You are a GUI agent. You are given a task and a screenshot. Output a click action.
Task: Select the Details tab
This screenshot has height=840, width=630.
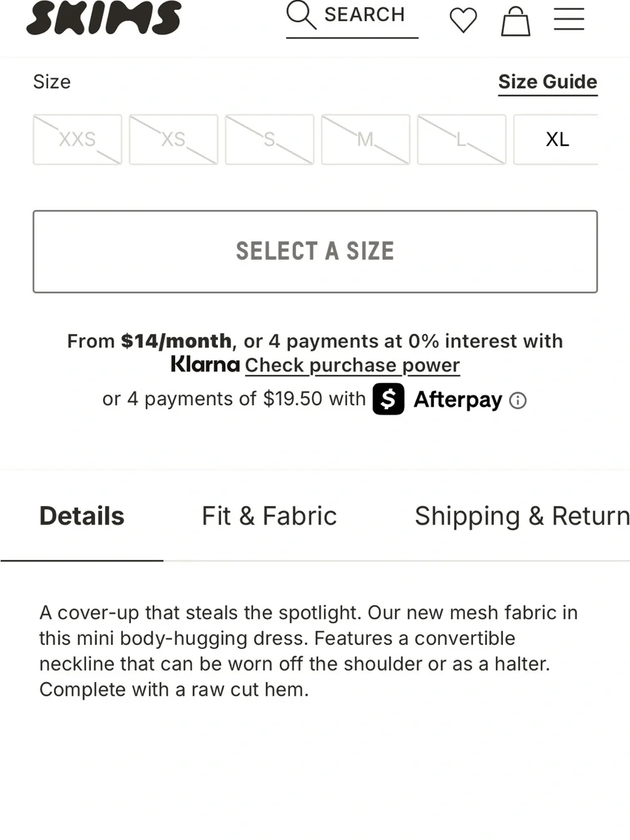tap(82, 516)
